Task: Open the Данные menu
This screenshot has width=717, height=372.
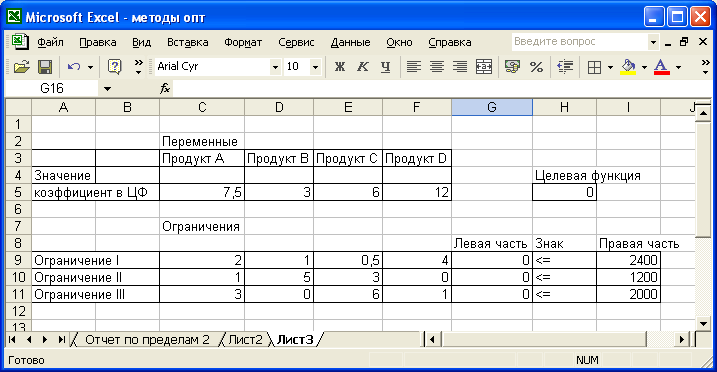Action: pyautogui.click(x=350, y=43)
